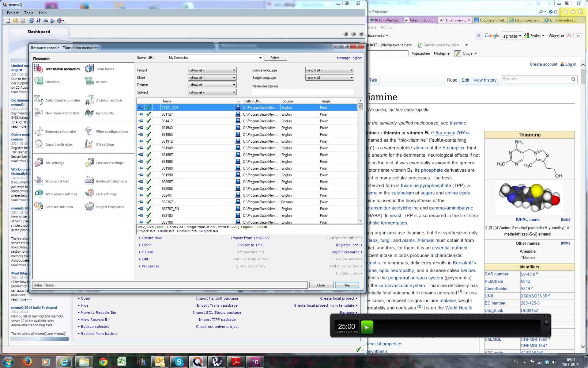Open Help menu in memoQ
The height and width of the screenshot is (368, 588).
click(x=43, y=13)
